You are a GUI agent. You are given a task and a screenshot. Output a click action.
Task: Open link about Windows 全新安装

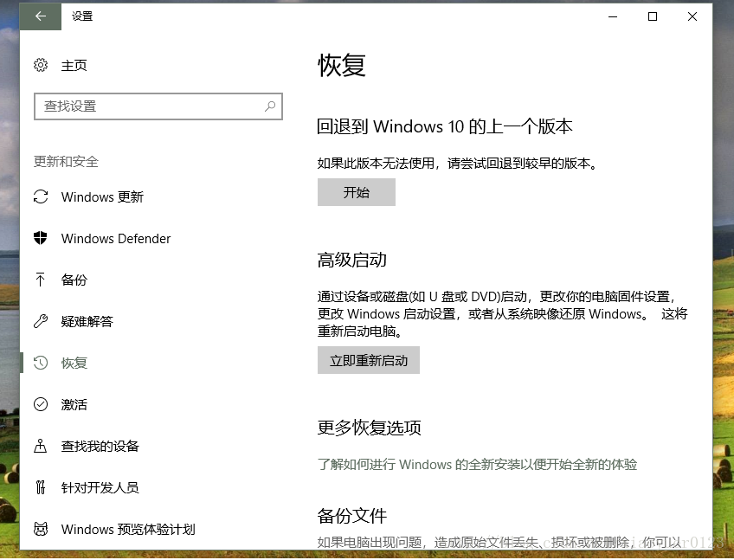[x=477, y=465]
